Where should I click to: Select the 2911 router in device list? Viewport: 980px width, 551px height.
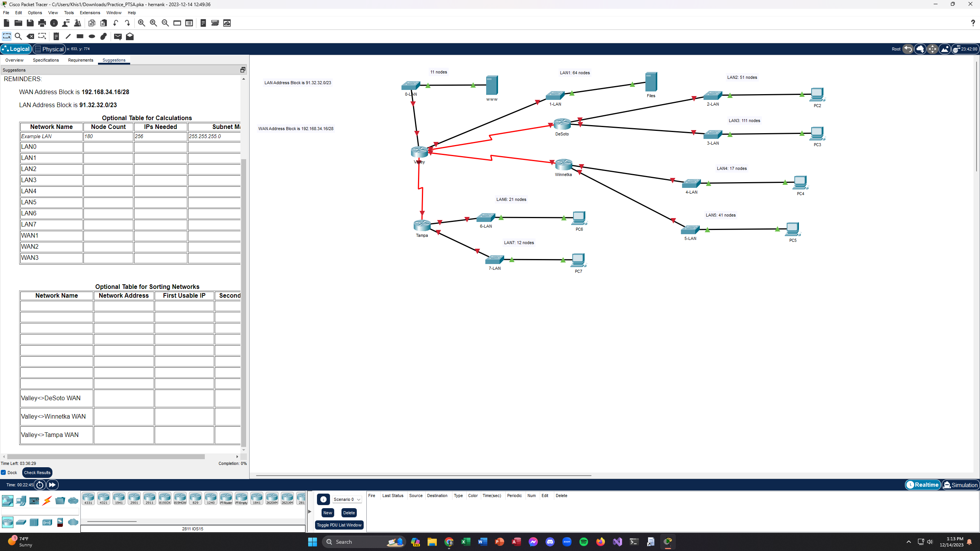click(x=149, y=498)
